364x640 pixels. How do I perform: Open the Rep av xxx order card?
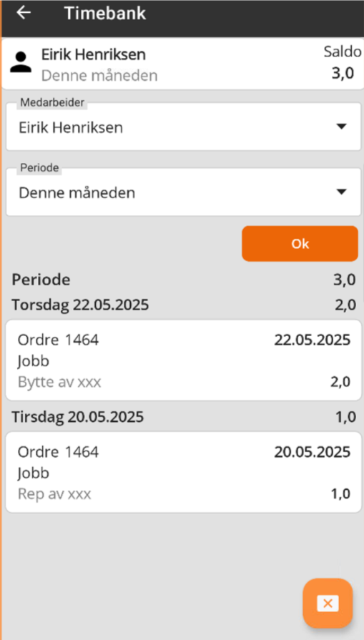click(184, 472)
